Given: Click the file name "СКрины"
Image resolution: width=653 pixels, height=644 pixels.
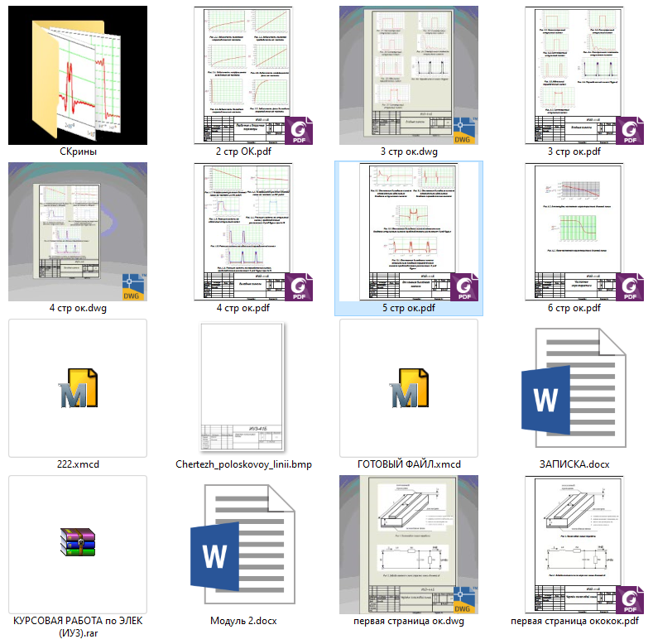Looking at the screenshot, I should 78,151.
